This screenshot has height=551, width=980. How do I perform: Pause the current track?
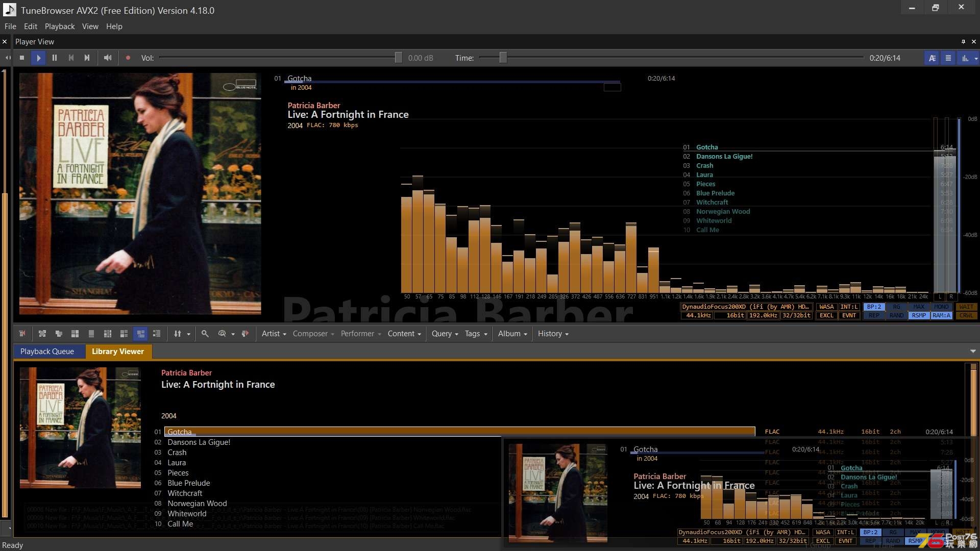click(55, 58)
